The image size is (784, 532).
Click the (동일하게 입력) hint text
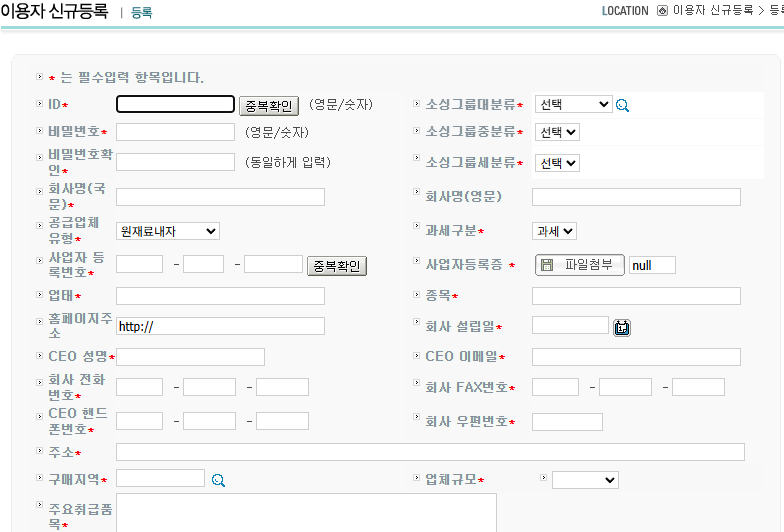click(288, 162)
